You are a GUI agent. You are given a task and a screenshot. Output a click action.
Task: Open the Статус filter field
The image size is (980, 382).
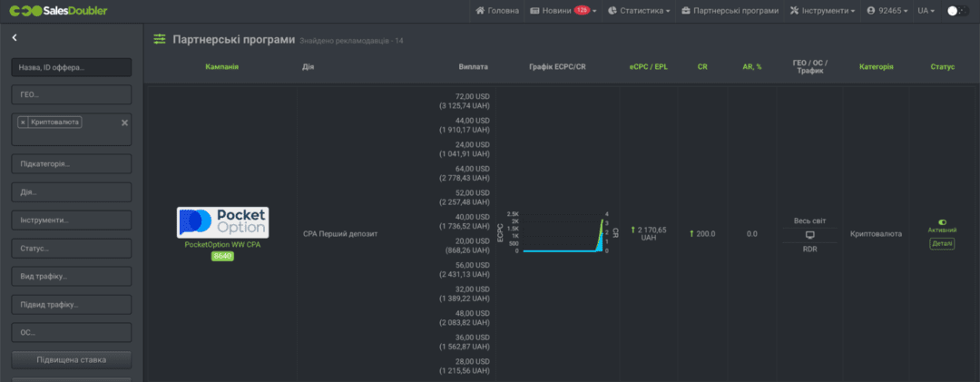[72, 249]
